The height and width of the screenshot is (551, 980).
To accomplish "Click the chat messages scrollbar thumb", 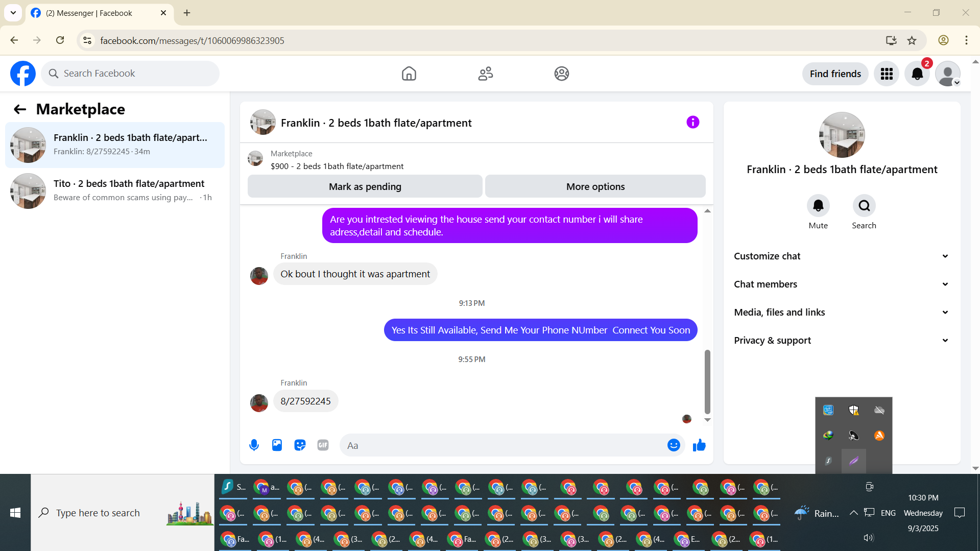I will (x=707, y=381).
